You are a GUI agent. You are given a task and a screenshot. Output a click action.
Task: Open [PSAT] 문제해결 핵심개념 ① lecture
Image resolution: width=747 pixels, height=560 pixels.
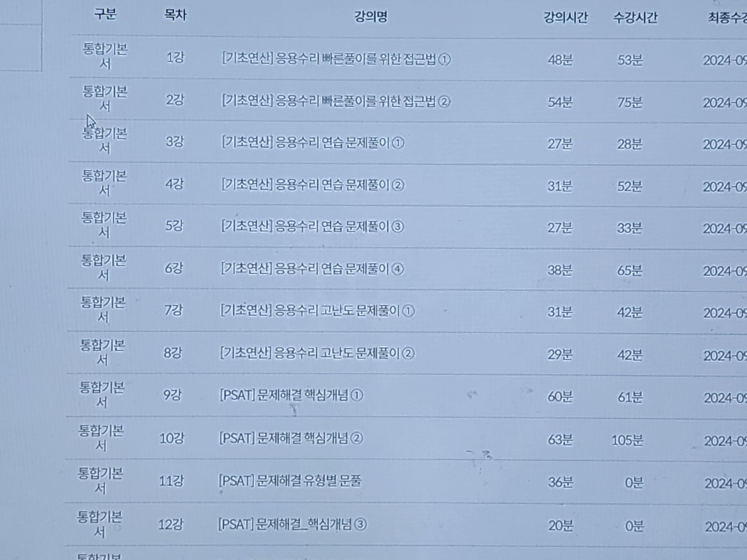pyautogui.click(x=291, y=395)
